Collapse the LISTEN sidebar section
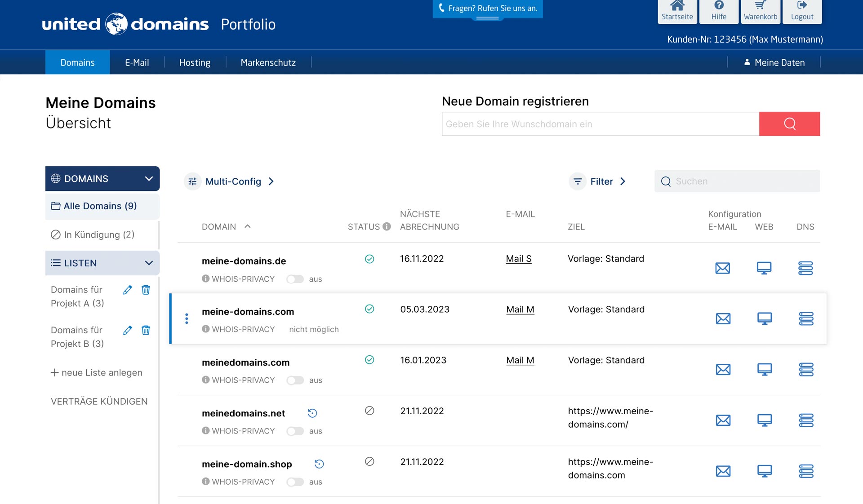The width and height of the screenshot is (863, 504). pyautogui.click(x=149, y=263)
